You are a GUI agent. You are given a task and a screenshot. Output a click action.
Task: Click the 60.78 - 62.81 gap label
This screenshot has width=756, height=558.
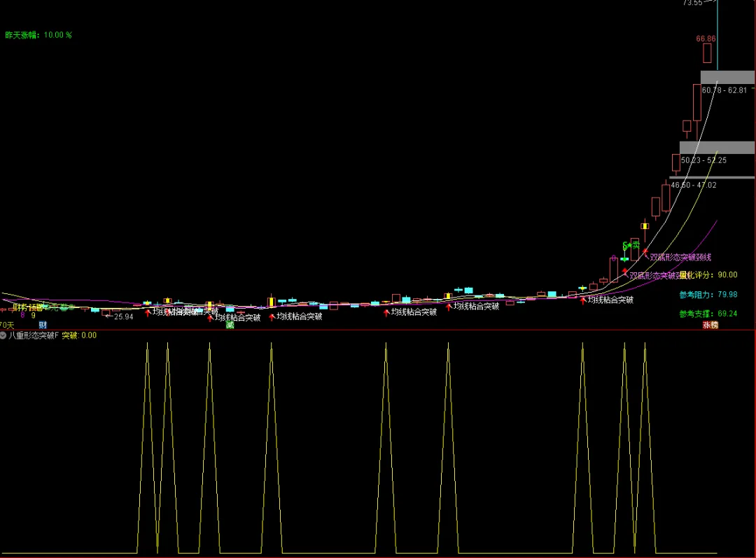[724, 90]
